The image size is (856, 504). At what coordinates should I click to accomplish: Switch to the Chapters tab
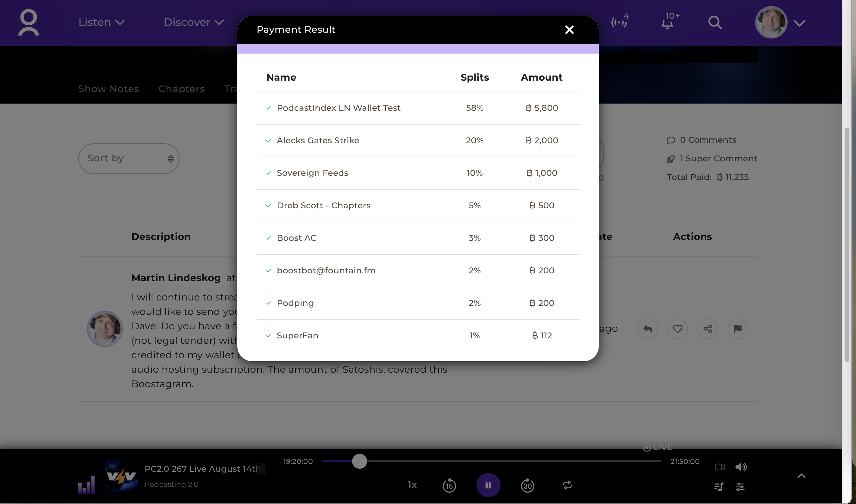point(181,89)
